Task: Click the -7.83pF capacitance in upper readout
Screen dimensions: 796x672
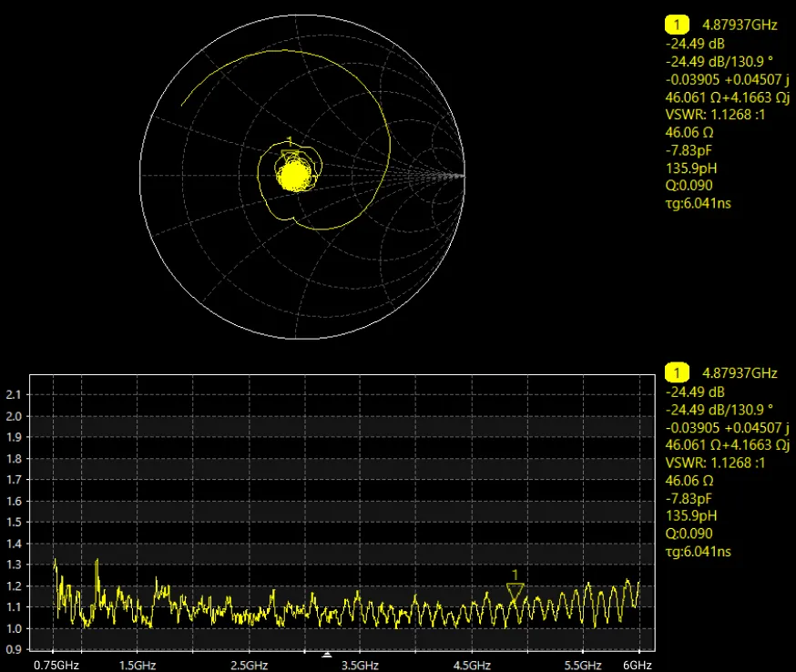Action: click(x=689, y=151)
